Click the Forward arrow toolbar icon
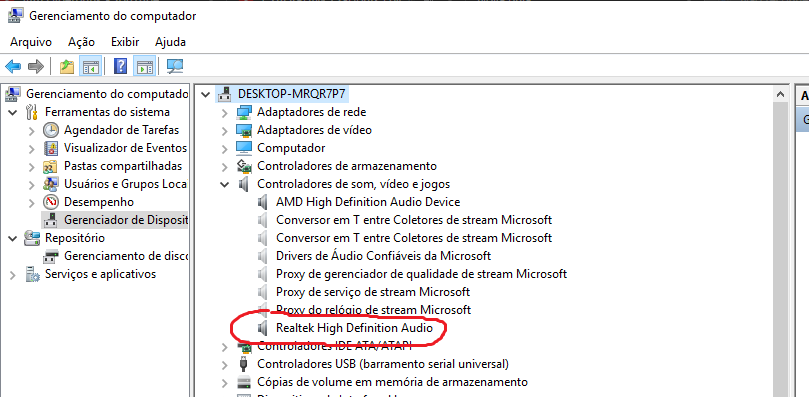809x397 pixels. pos(36,66)
